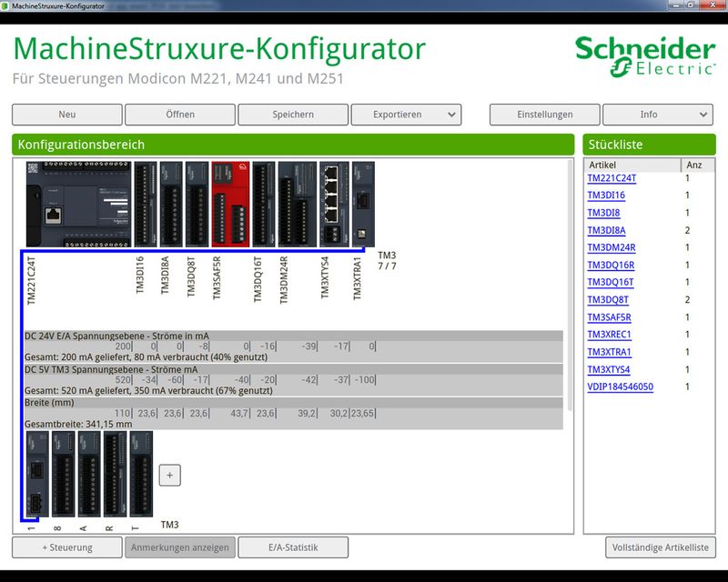Select the TM3DI16 module image

click(x=146, y=205)
